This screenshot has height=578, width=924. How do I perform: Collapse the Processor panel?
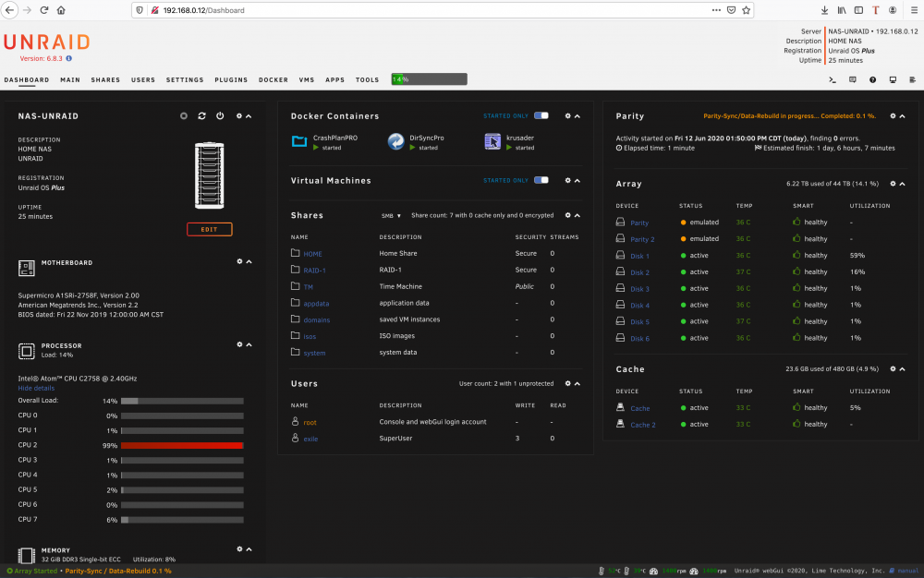[249, 345]
